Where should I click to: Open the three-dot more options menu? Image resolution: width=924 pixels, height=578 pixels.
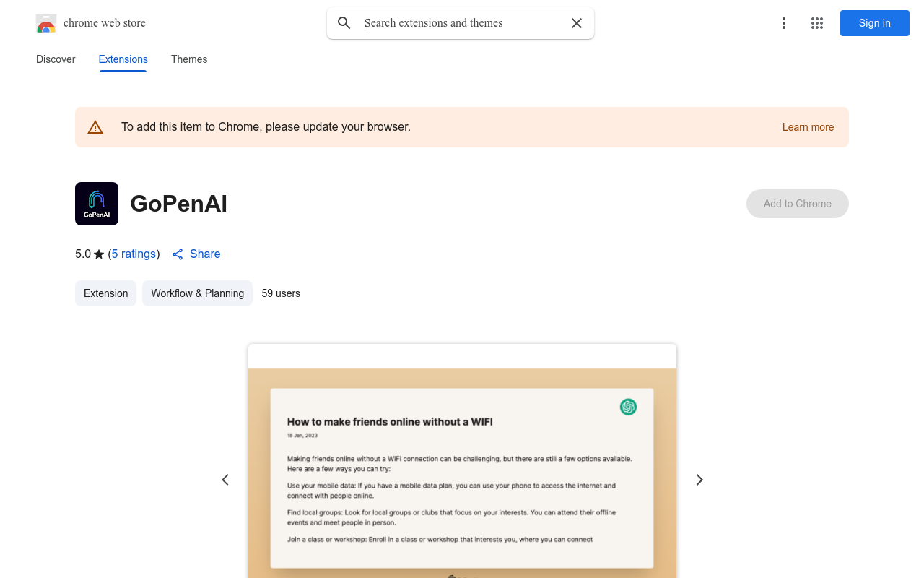(x=784, y=23)
